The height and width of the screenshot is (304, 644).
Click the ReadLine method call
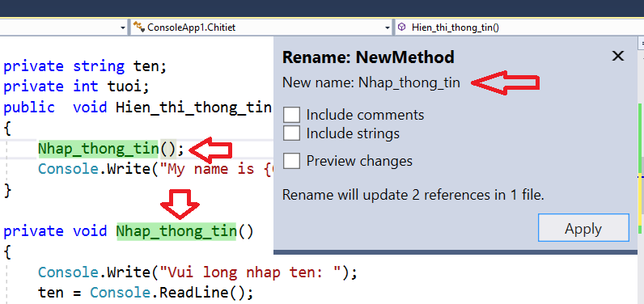pos(193,293)
